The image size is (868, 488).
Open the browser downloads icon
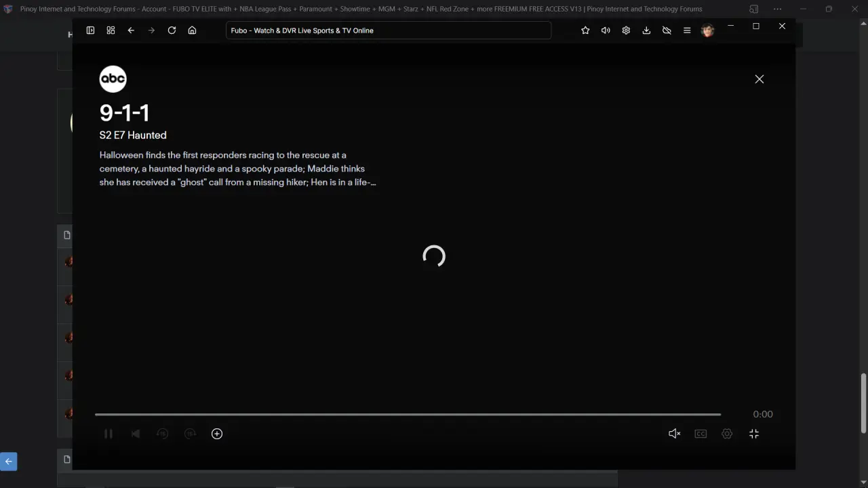(x=646, y=30)
